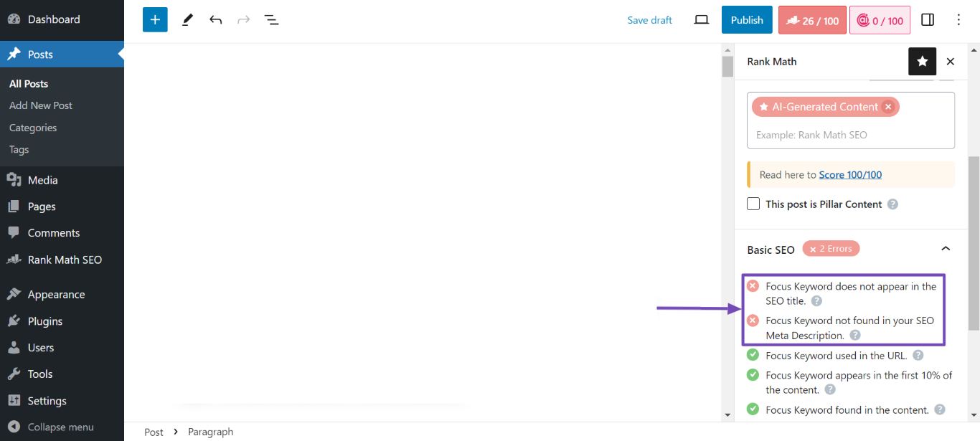Image resolution: width=980 pixels, height=441 pixels.
Task: Open help icon for SEO Meta Description test
Action: (854, 336)
